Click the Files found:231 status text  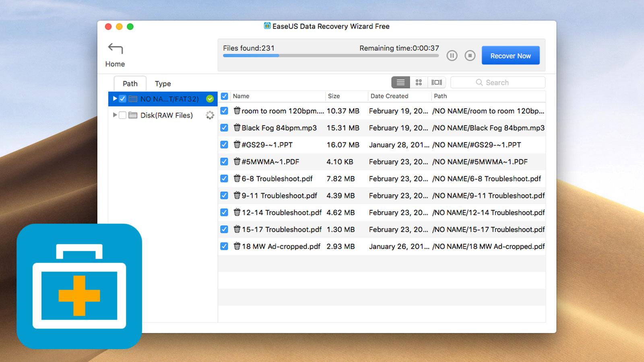pos(249,48)
